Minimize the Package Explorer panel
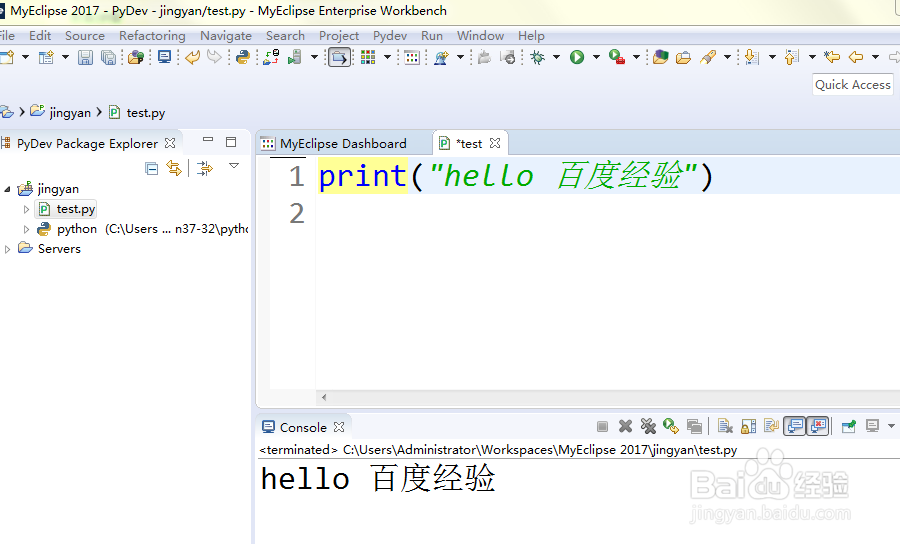The width and height of the screenshot is (900, 544). 208,140
